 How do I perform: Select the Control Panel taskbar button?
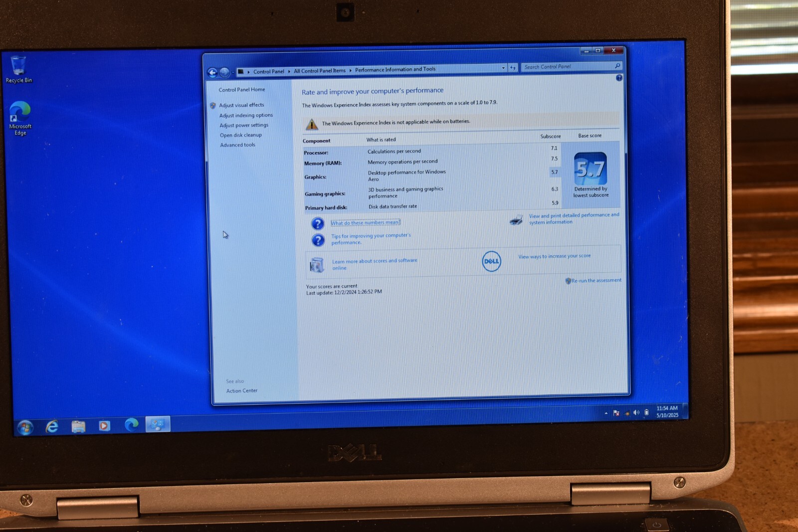[x=158, y=424]
